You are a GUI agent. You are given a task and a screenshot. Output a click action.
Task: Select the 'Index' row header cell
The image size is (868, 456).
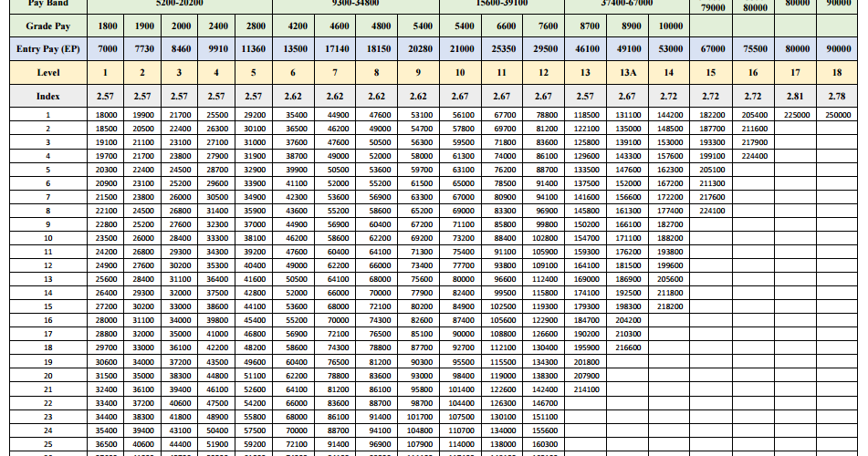click(x=48, y=97)
